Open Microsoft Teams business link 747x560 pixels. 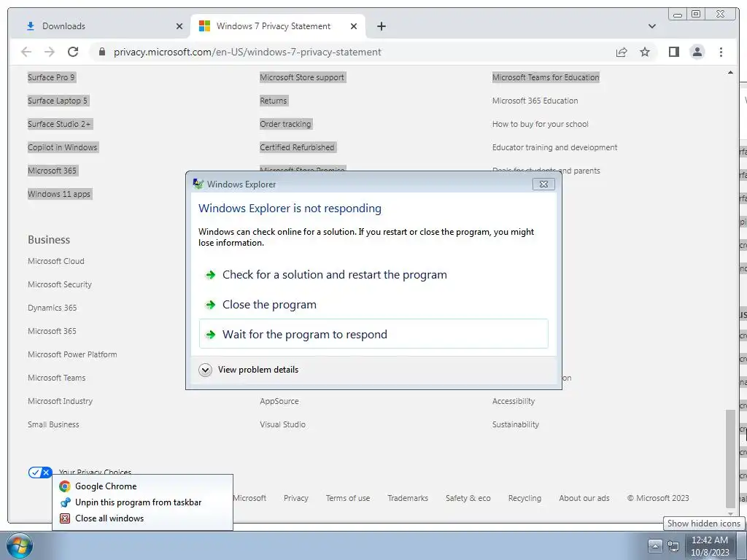pyautogui.click(x=57, y=378)
